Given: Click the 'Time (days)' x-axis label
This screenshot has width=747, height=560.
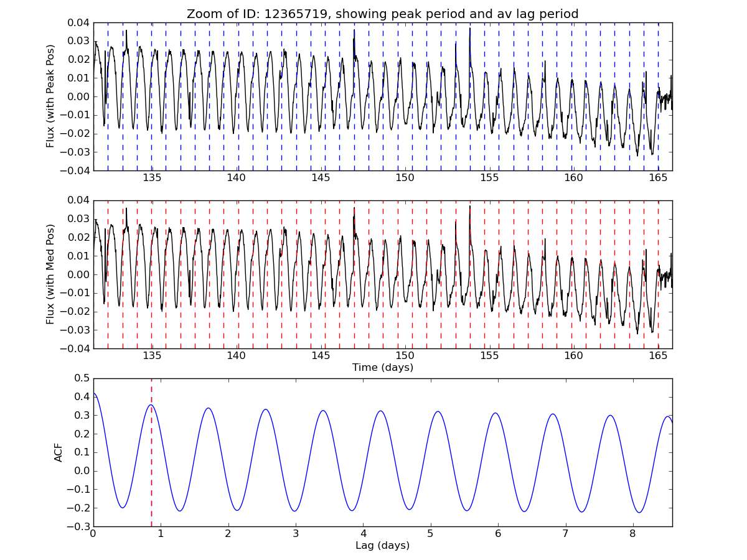Looking at the screenshot, I should coord(382,368).
